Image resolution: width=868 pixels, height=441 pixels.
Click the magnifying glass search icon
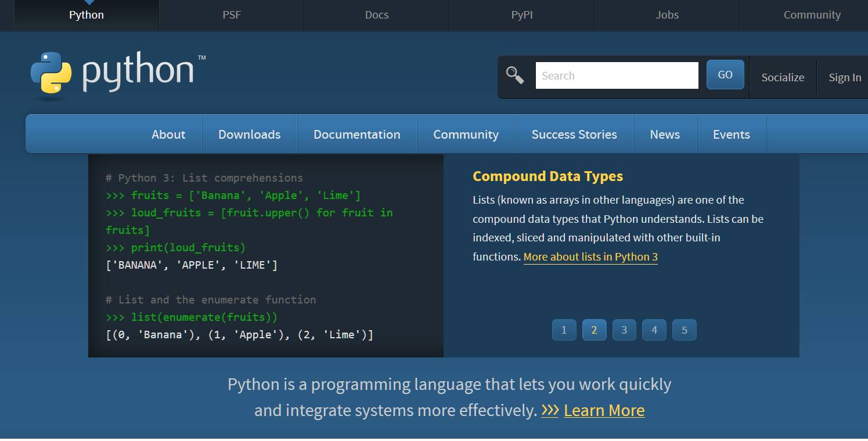pyautogui.click(x=515, y=75)
